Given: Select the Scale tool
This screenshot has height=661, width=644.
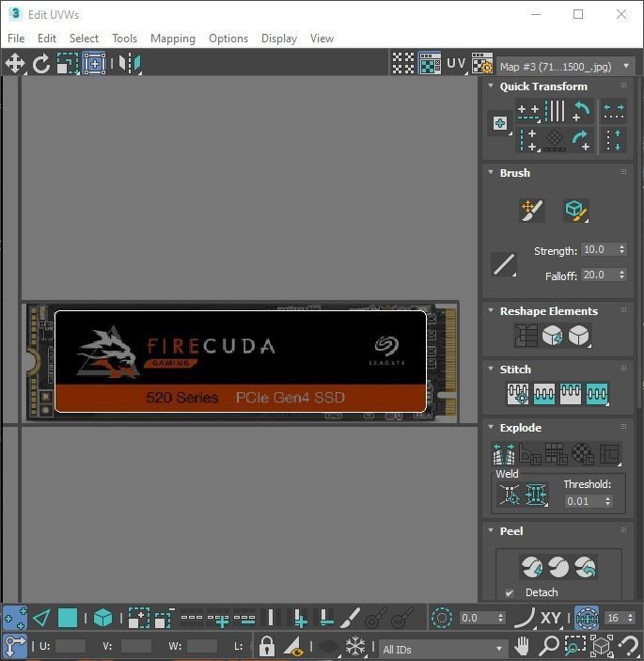Looking at the screenshot, I should tap(68, 64).
